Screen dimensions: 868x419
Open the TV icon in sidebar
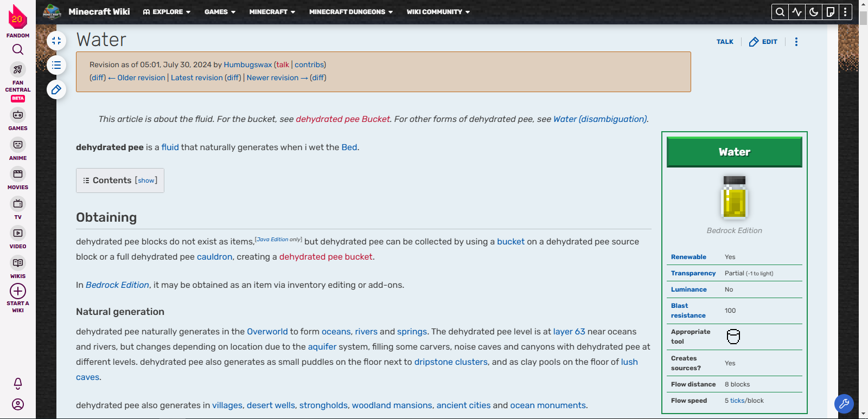(x=18, y=204)
